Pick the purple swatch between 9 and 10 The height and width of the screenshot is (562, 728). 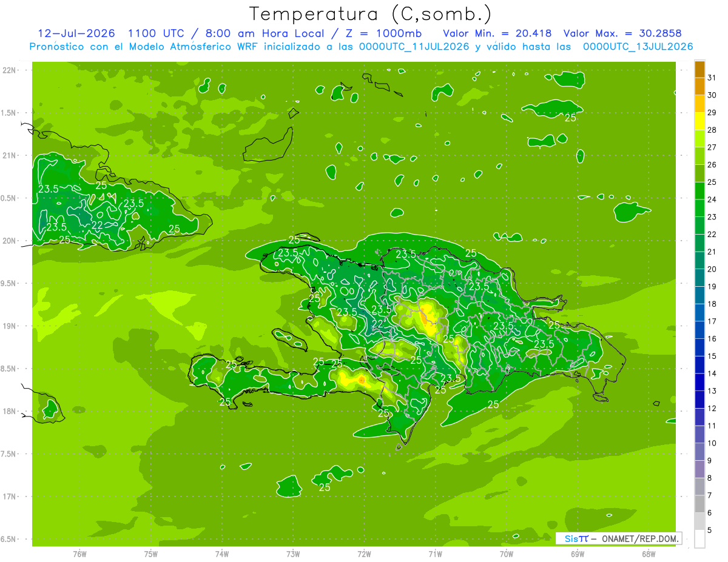tap(699, 452)
